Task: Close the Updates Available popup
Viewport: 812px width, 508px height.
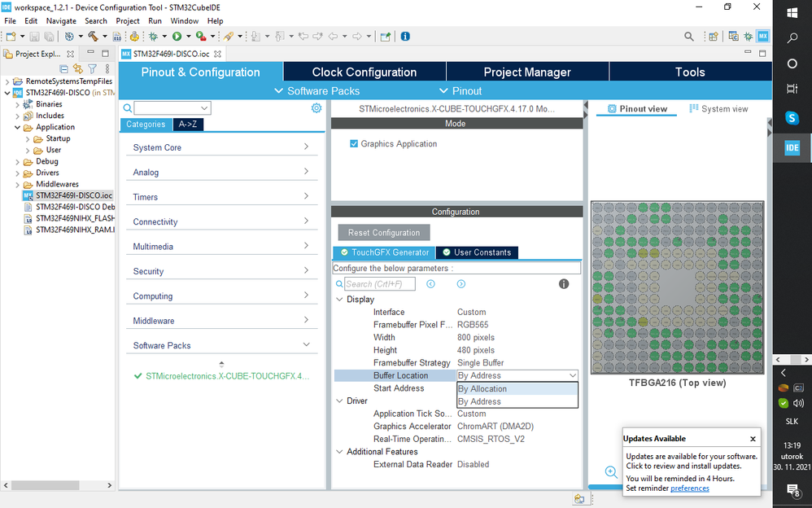Action: click(x=753, y=439)
